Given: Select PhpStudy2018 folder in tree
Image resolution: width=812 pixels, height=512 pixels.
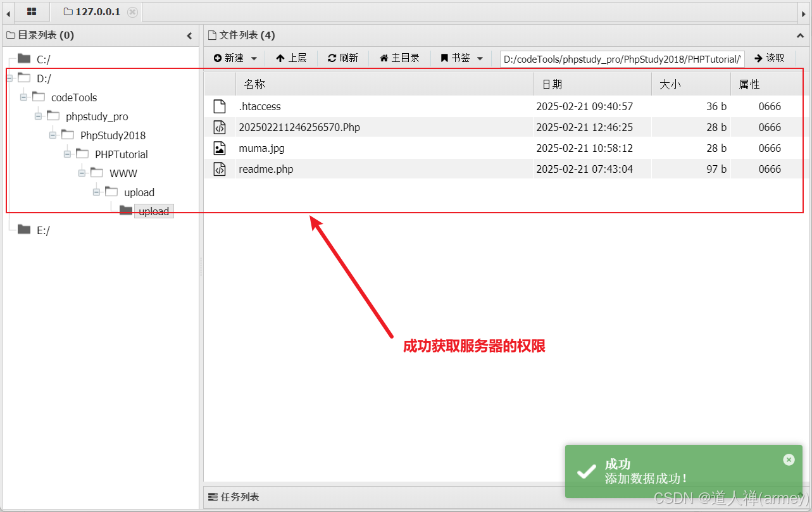Looking at the screenshot, I should point(113,135).
